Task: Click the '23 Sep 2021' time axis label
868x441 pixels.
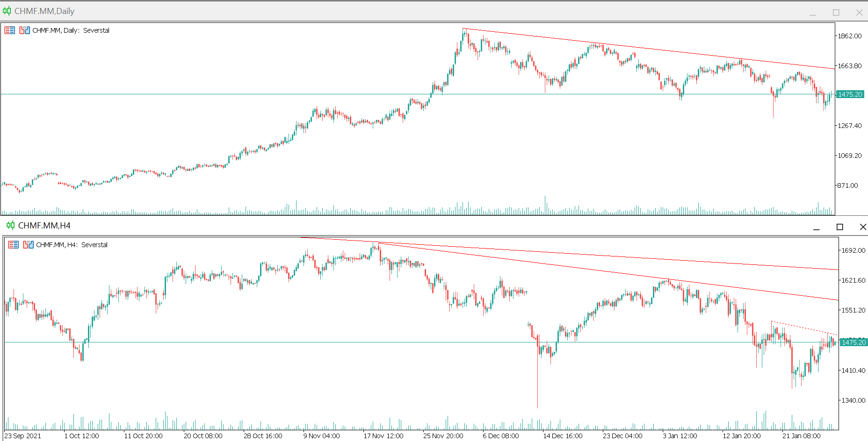Action: (x=23, y=436)
